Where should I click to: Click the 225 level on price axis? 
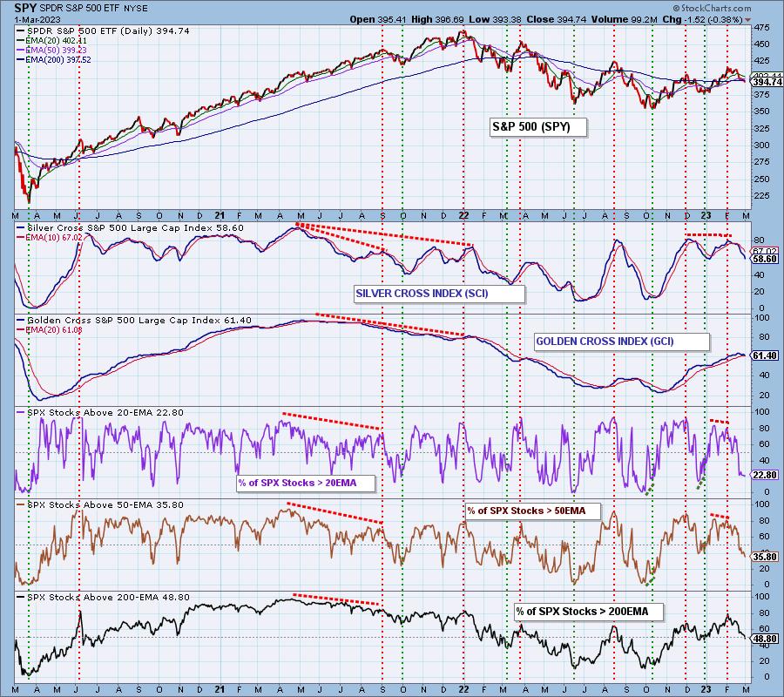(761, 196)
